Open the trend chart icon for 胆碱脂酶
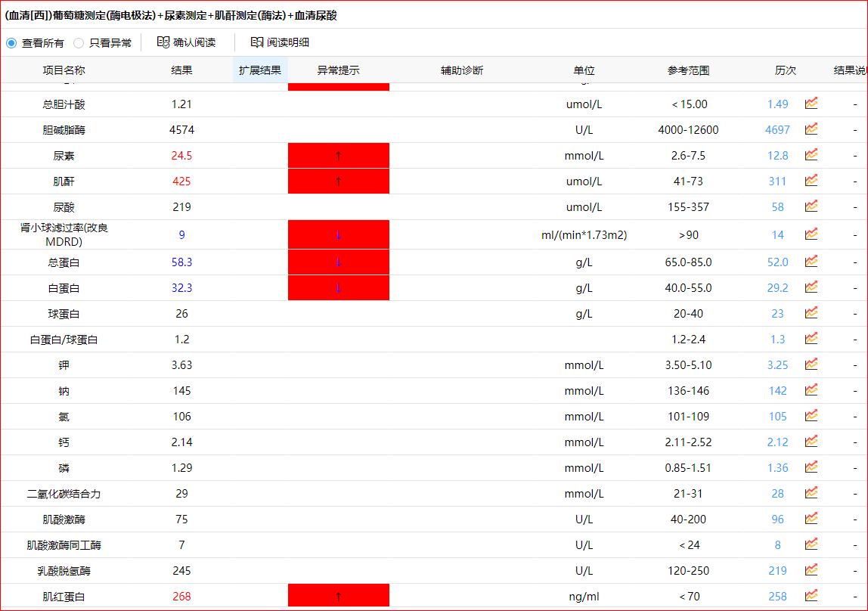This screenshot has height=611, width=868. click(x=811, y=129)
